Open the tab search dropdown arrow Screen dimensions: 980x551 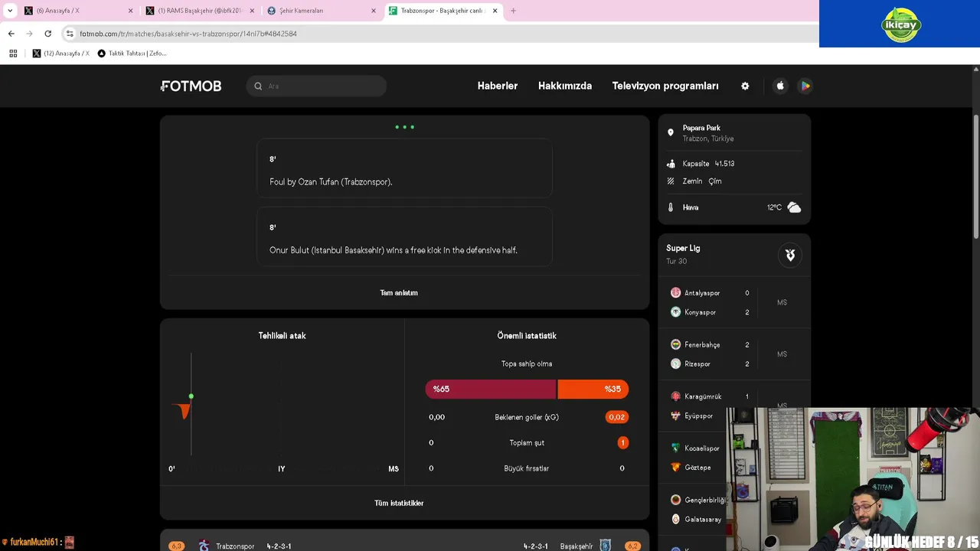(x=10, y=11)
